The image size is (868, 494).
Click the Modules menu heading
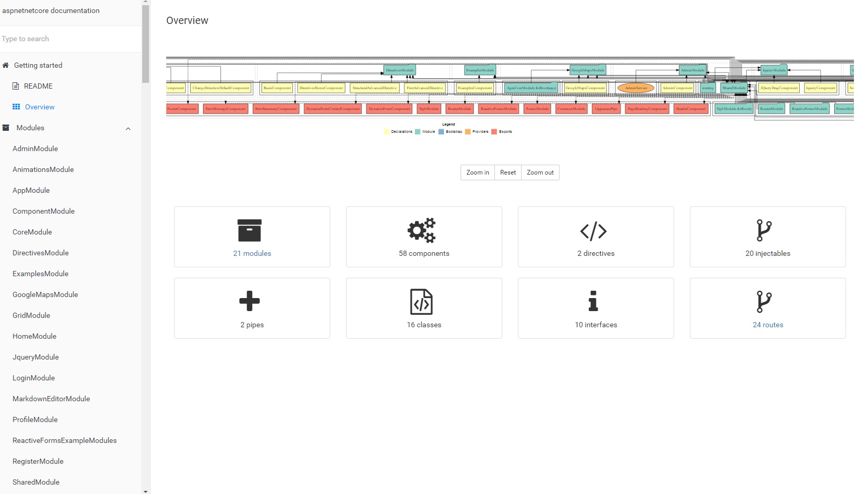coord(30,128)
